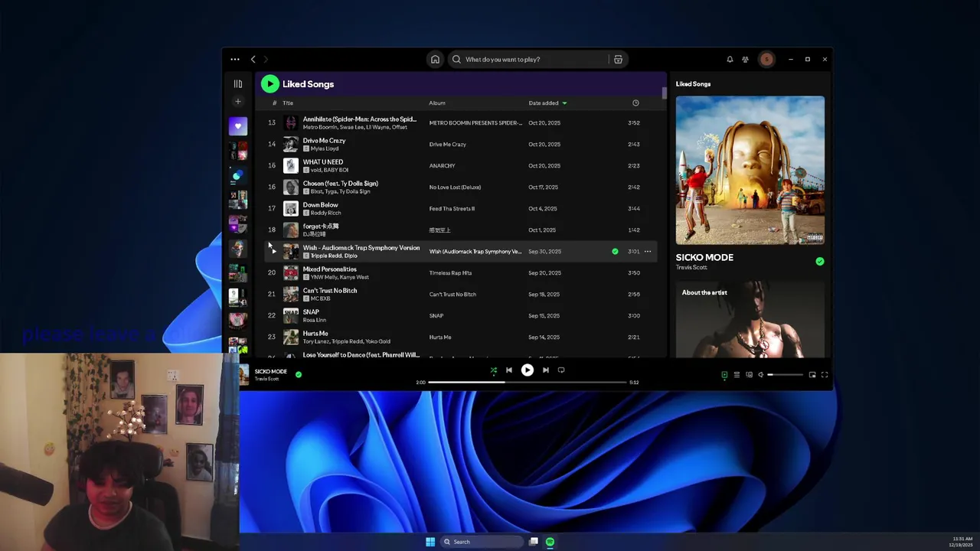Screen dimensions: 980x551
Task: Toggle shuffle in player controls
Action: (494, 370)
